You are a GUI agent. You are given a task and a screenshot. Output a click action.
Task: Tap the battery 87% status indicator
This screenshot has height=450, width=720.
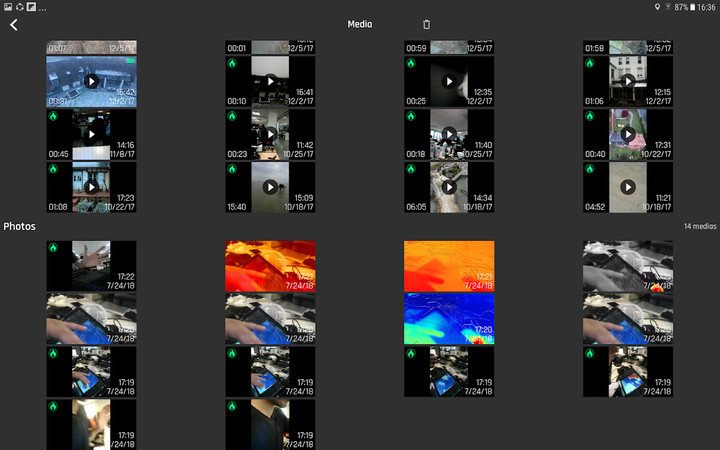[685, 7]
